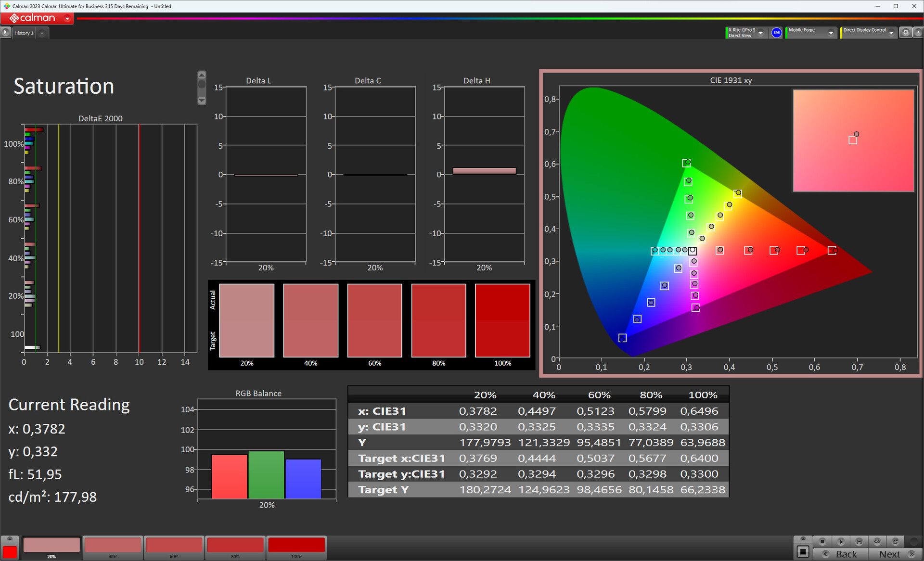Viewport: 924px width, 561px height.
Task: Click Y value 177,9793 in table
Action: coord(485,443)
